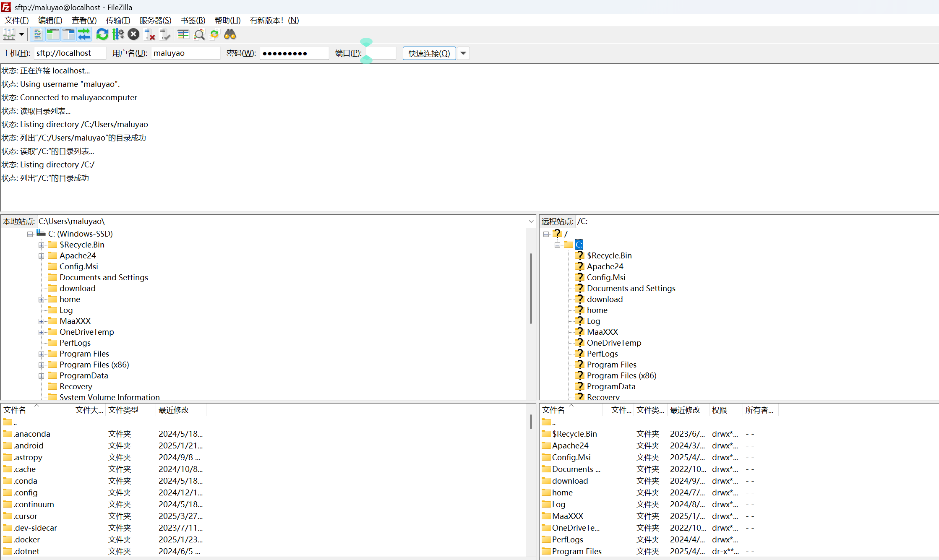Toggle synchronized browsing

pyautogui.click(x=214, y=34)
